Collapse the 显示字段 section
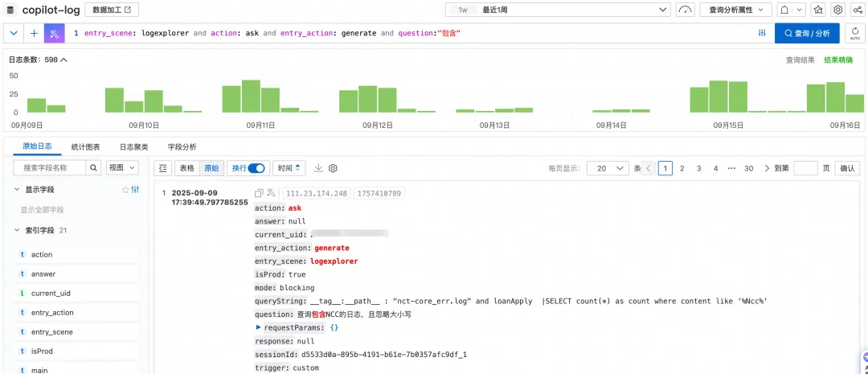The image size is (868, 374). 17,190
